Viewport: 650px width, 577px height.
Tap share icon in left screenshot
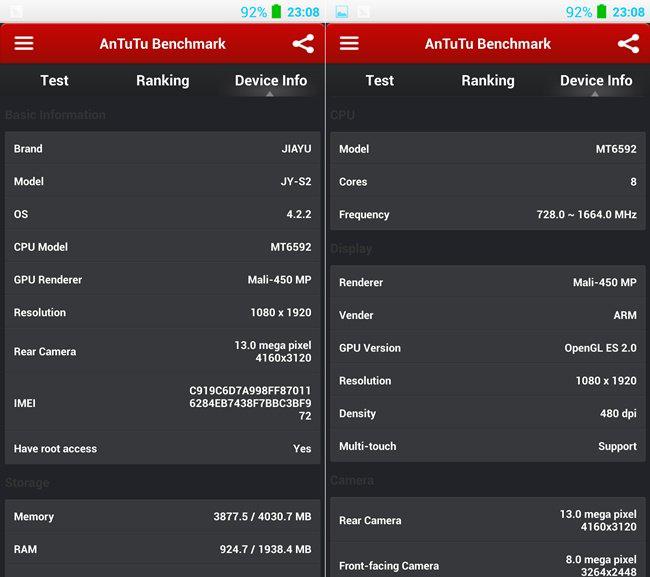(x=303, y=44)
